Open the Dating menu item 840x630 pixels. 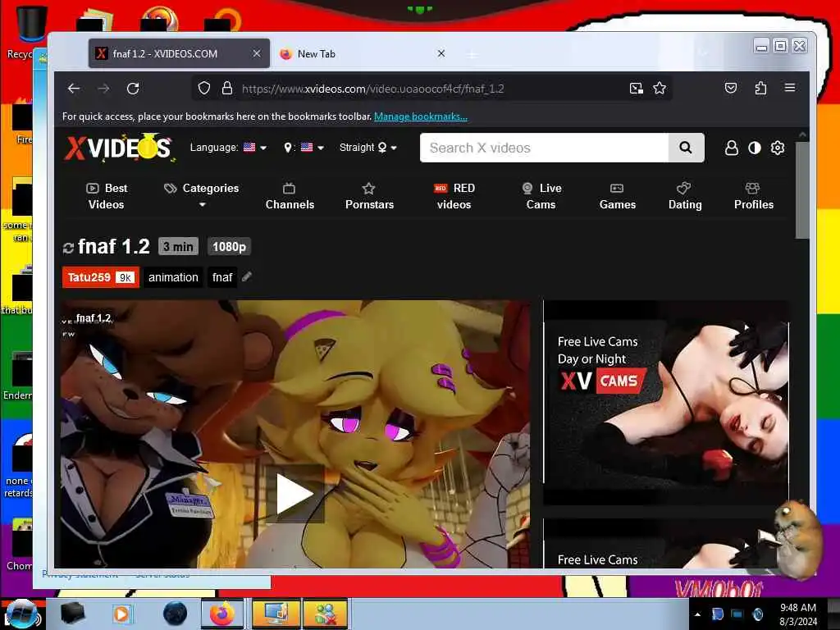tap(685, 196)
